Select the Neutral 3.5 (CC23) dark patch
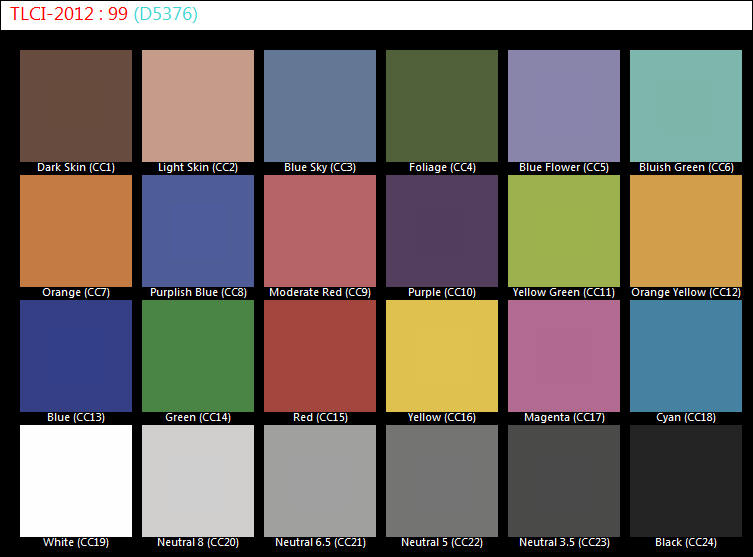Image resolution: width=753 pixels, height=557 pixels. [x=564, y=481]
